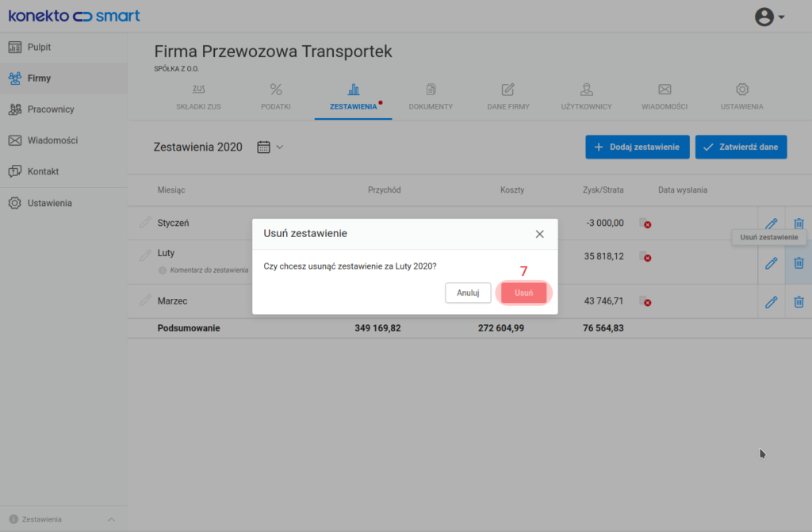The width and height of the screenshot is (812, 532).
Task: Edit the Marzec statement pencil icon
Action: [x=771, y=302]
